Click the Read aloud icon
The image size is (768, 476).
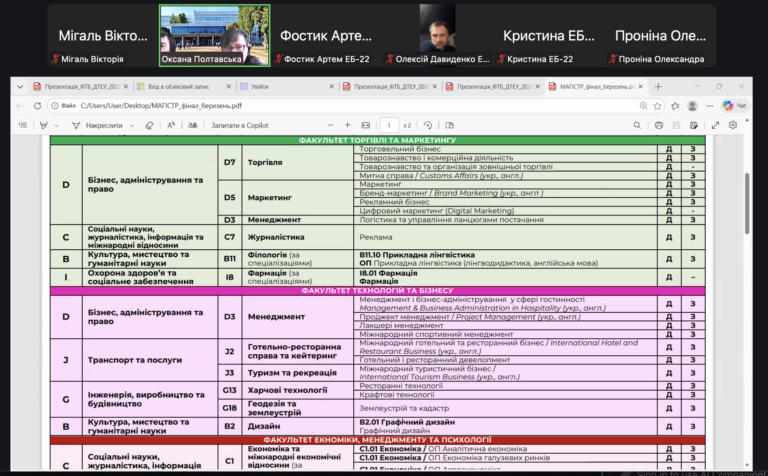click(x=170, y=126)
